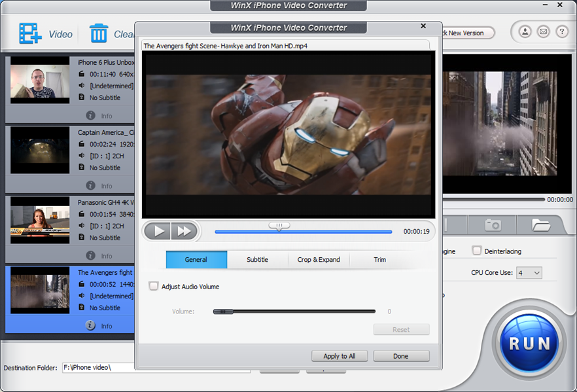Viewport: 577px width, 392px height.
Task: Open the email envelope icon
Action: 543,32
